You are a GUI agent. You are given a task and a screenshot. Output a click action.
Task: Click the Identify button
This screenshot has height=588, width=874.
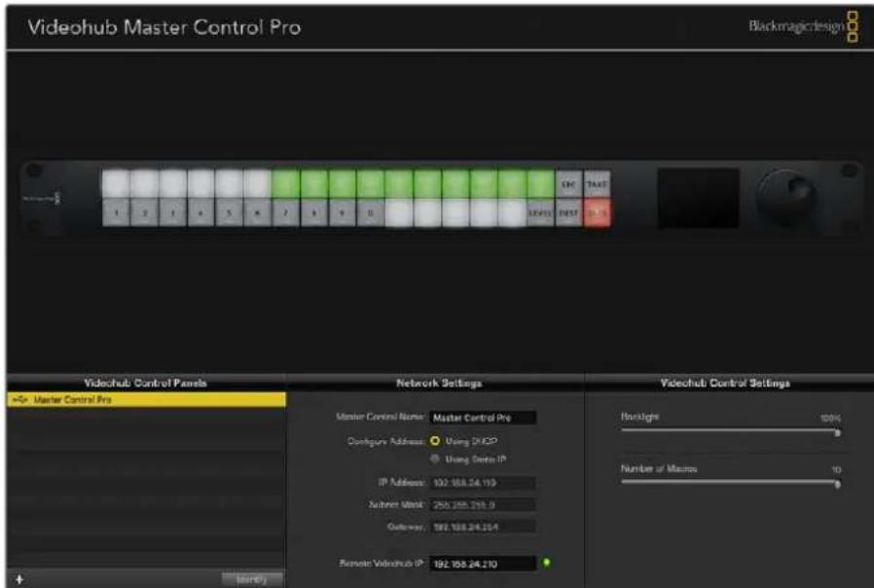coord(252,579)
